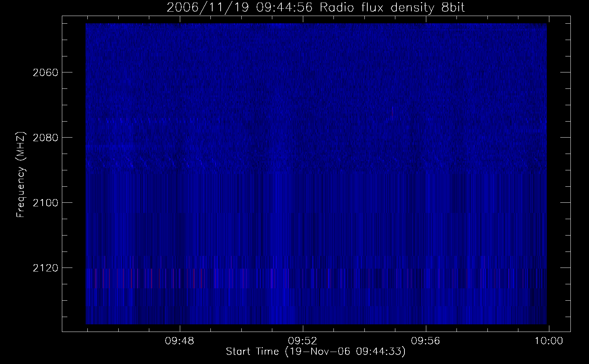Click the 09:48 time tick label

point(180,341)
